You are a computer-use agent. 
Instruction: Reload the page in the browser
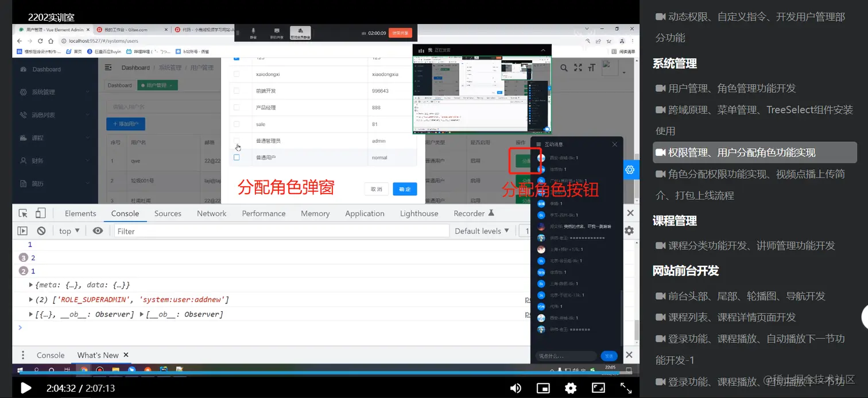(x=40, y=41)
